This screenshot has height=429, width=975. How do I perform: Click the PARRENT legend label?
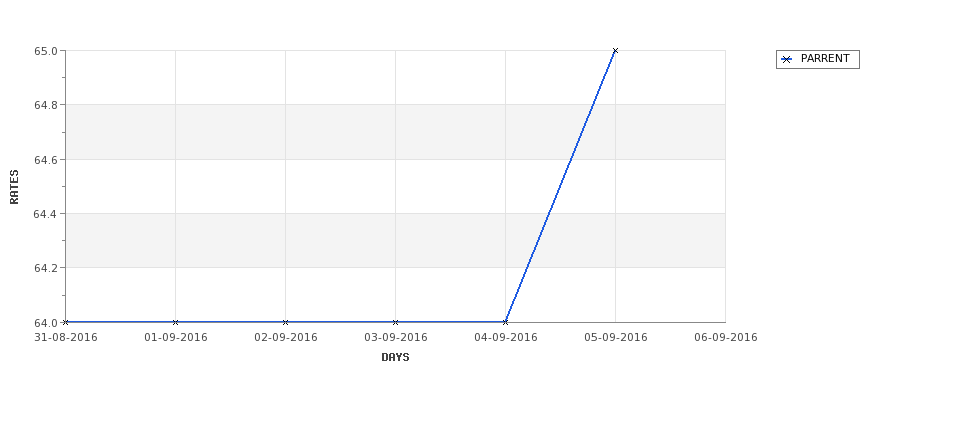[x=825, y=58]
